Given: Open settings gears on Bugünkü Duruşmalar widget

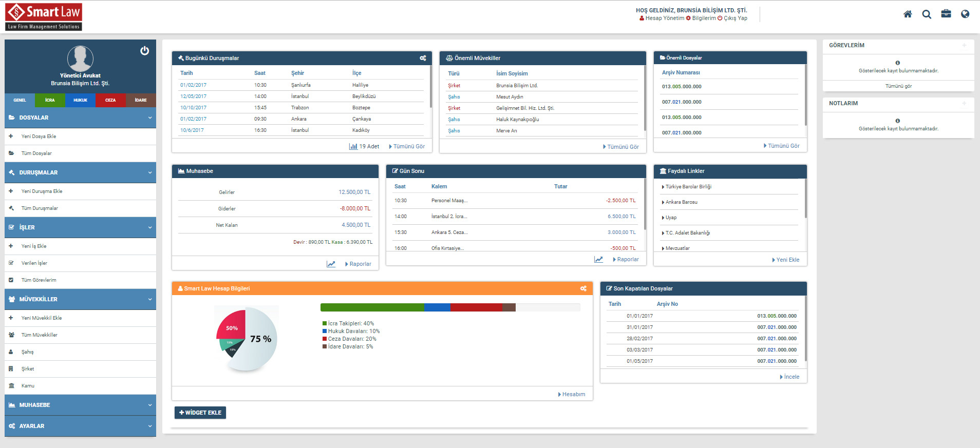Looking at the screenshot, I should [x=423, y=58].
